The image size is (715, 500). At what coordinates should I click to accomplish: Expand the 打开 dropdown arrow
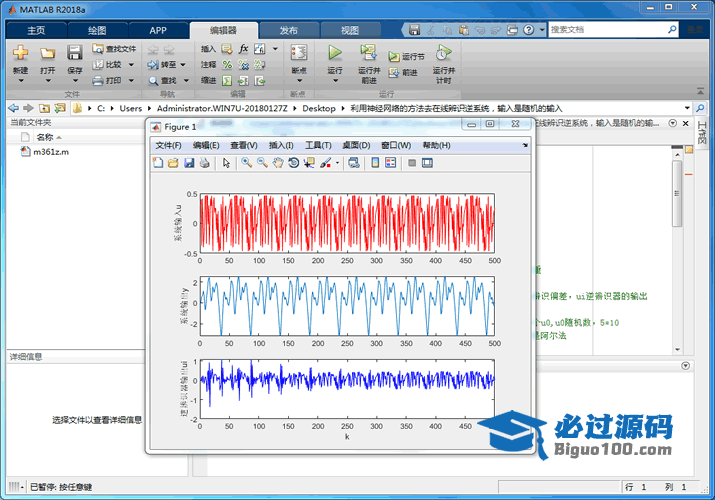pos(48,81)
